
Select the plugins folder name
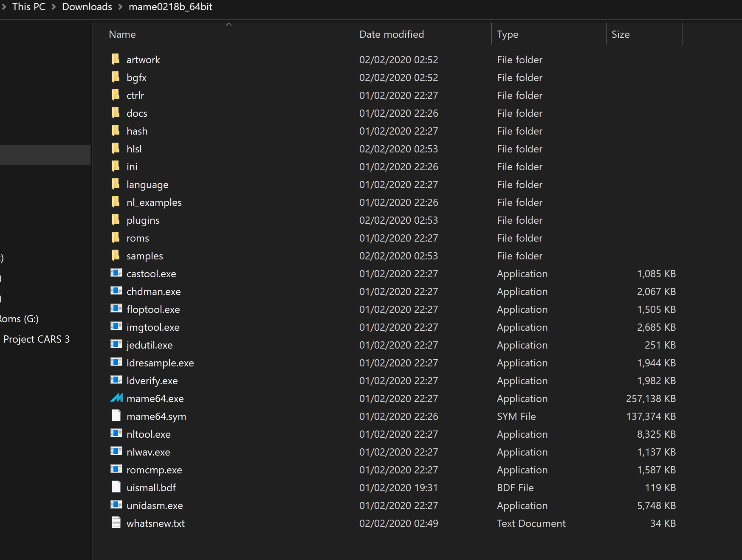tap(143, 220)
